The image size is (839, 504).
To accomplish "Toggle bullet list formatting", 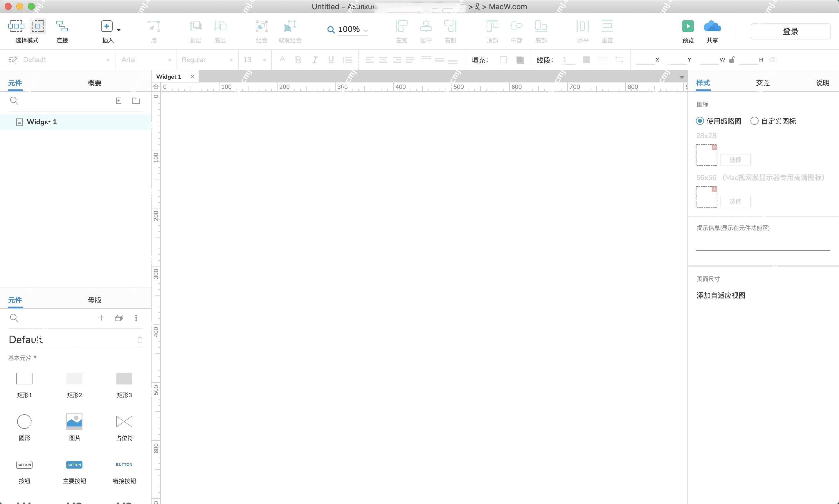I will [x=347, y=60].
